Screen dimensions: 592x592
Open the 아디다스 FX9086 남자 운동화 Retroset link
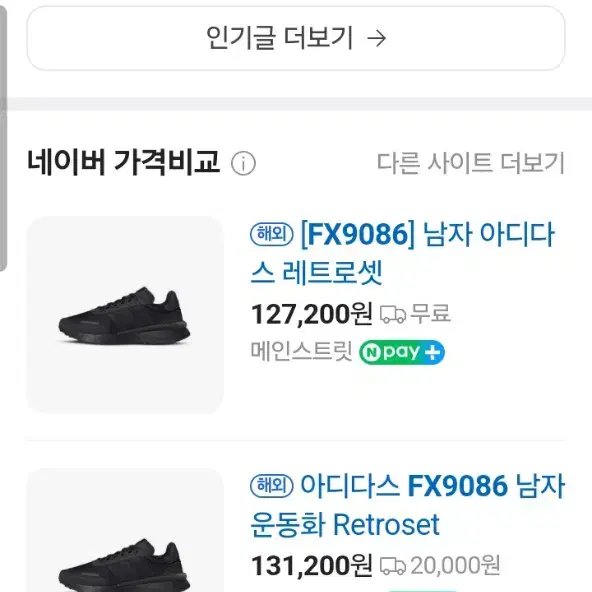tap(407, 505)
